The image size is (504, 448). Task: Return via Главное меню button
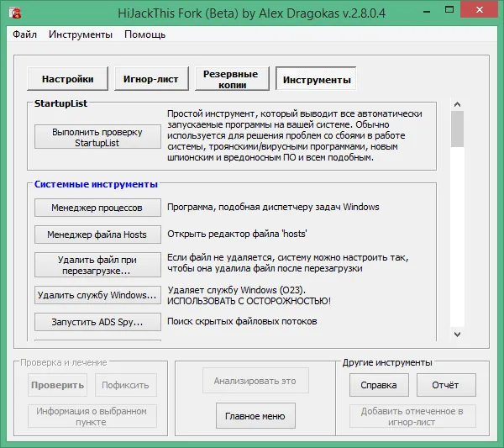[x=255, y=416]
